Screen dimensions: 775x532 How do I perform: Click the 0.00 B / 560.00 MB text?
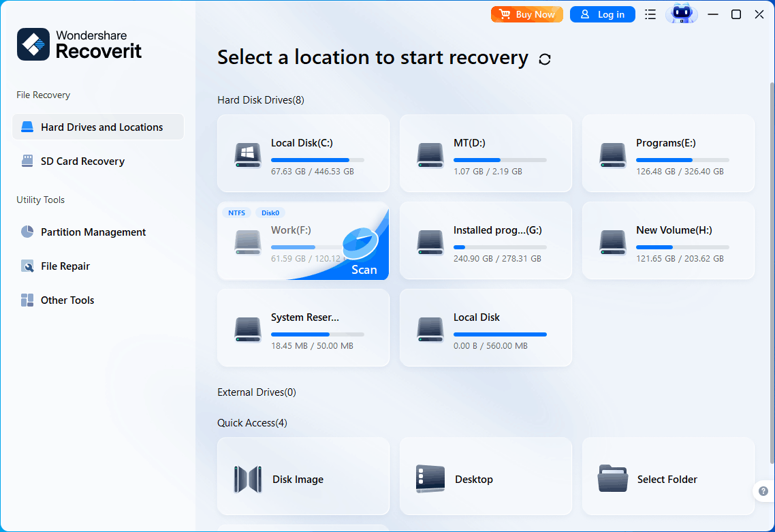(490, 345)
